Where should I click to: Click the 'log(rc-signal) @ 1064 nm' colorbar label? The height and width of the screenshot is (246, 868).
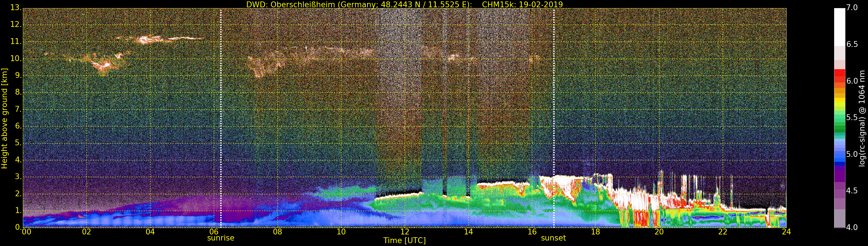862,118
